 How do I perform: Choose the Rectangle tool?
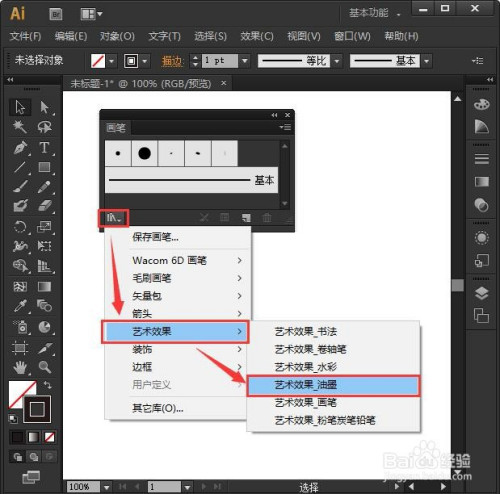pos(44,167)
